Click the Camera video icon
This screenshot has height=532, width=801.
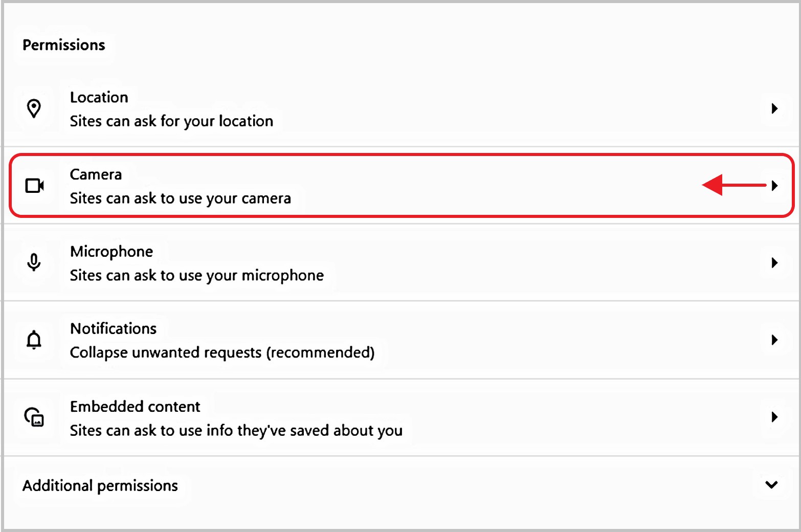35,186
